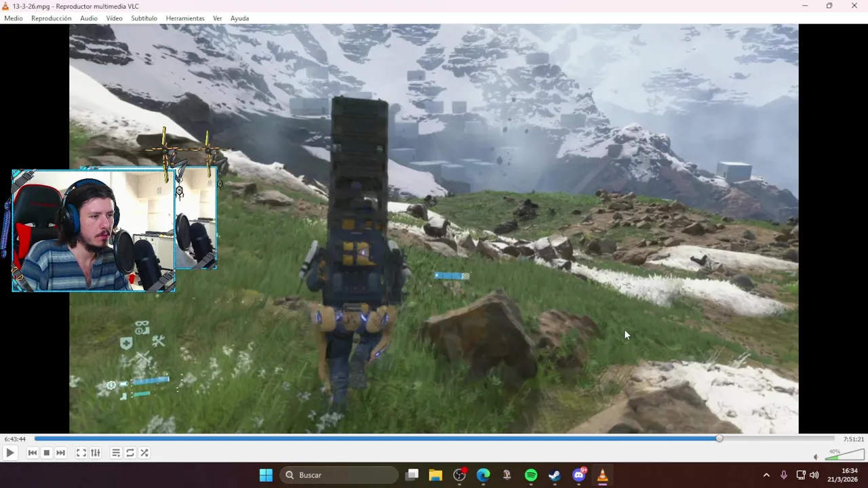Show the playlist panel
Screen dimensions: 868x488
point(116,453)
